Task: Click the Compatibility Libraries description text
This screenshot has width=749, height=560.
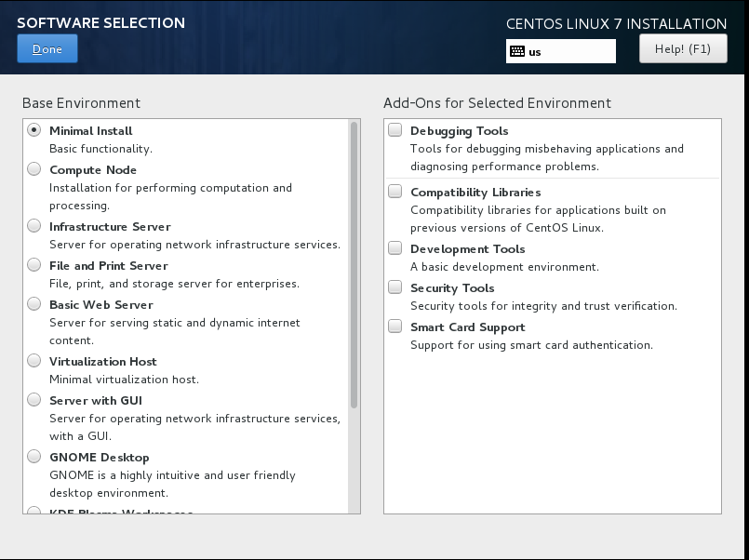Action: coord(538,219)
